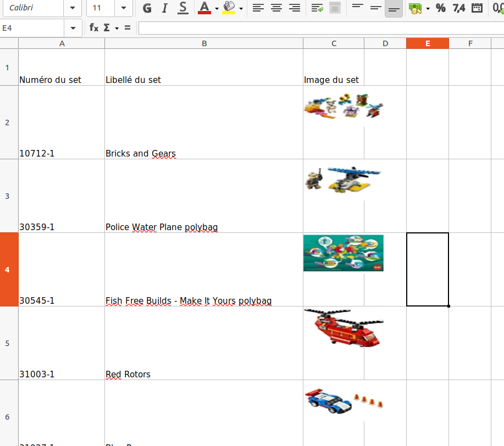504x446 pixels.
Task: Click the font size field showing 11
Action: pyautogui.click(x=101, y=8)
